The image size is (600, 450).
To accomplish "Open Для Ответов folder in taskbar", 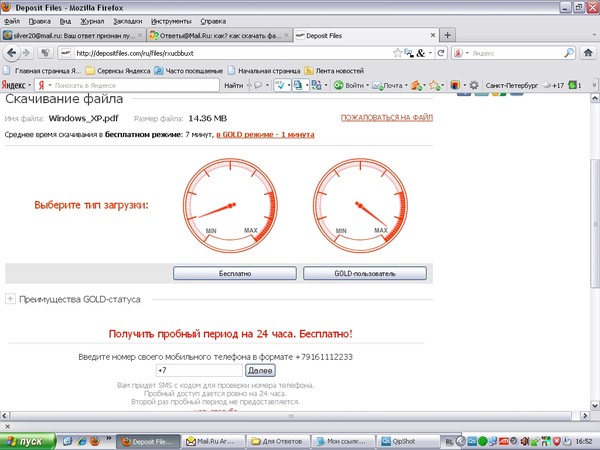I will click(x=277, y=441).
